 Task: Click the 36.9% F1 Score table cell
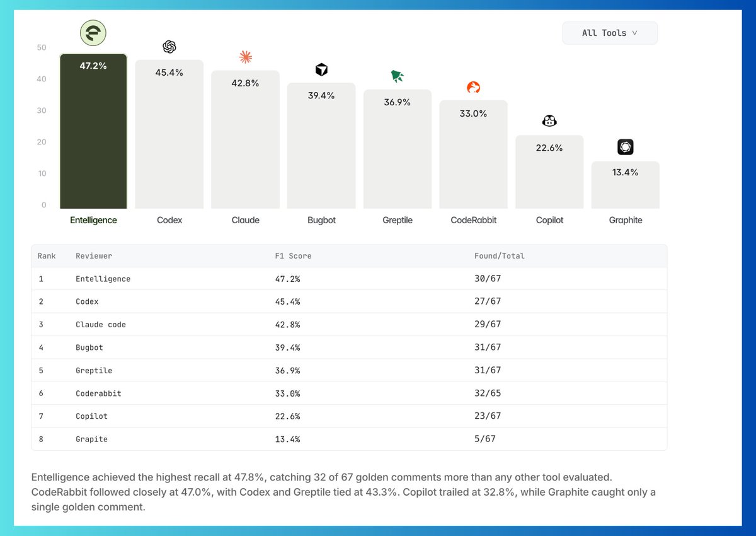[287, 370]
